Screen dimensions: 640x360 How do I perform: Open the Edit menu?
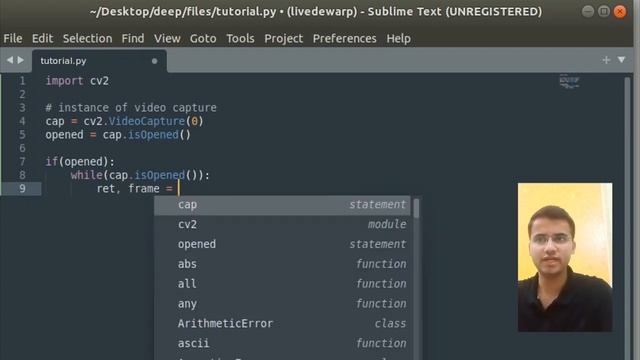(x=42, y=38)
